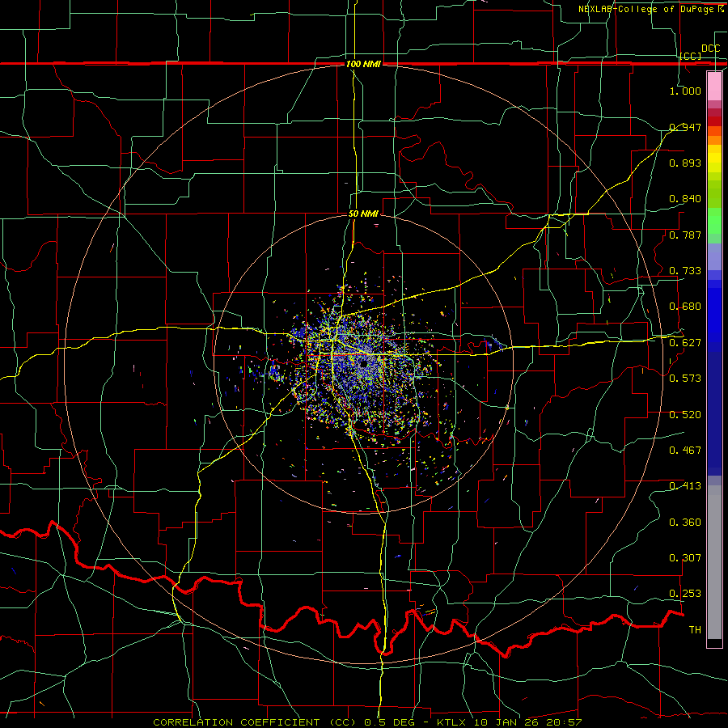The image size is (728, 728).
Task: Select the 0.627 legend value
Action: (x=685, y=343)
